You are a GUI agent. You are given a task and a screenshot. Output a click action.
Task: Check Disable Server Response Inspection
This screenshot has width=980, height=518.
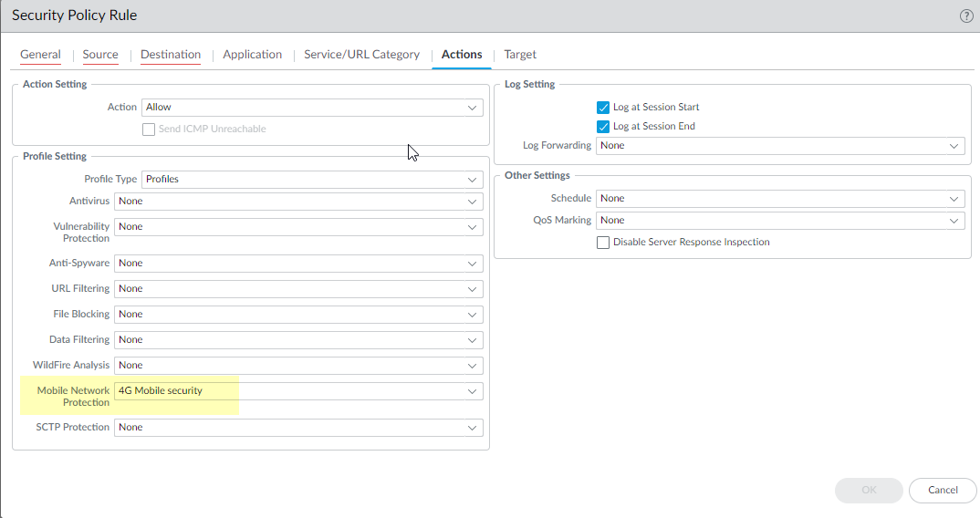pos(603,243)
